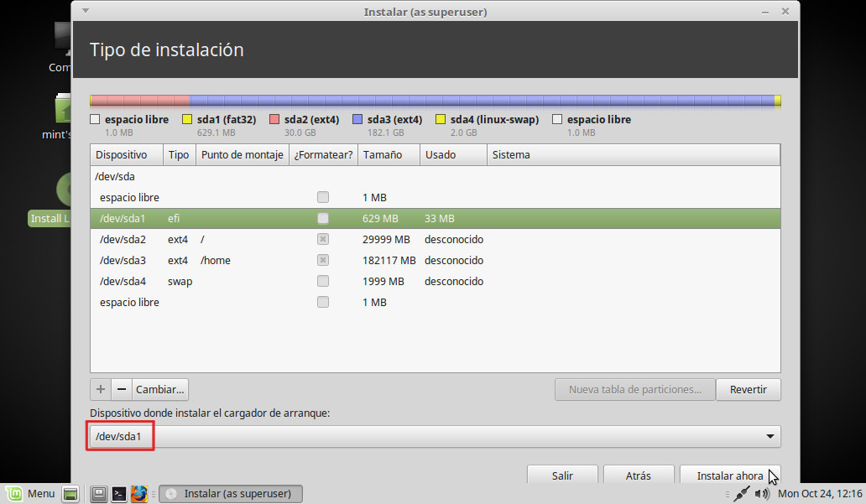The width and height of the screenshot is (866, 504).
Task: Sort by the Tamaño column header
Action: [383, 155]
